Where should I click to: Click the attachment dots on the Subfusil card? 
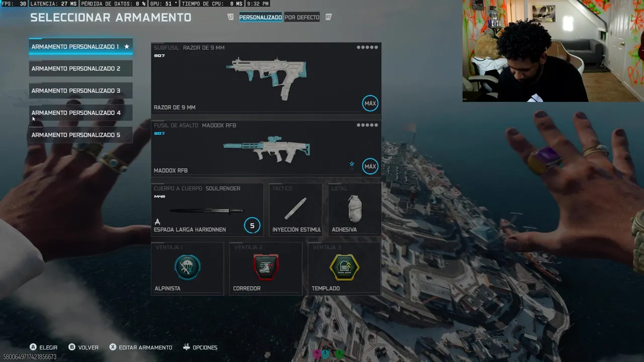pos(367,48)
